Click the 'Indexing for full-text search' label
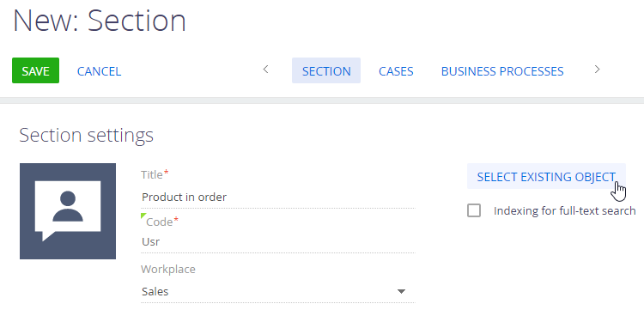 pos(565,211)
